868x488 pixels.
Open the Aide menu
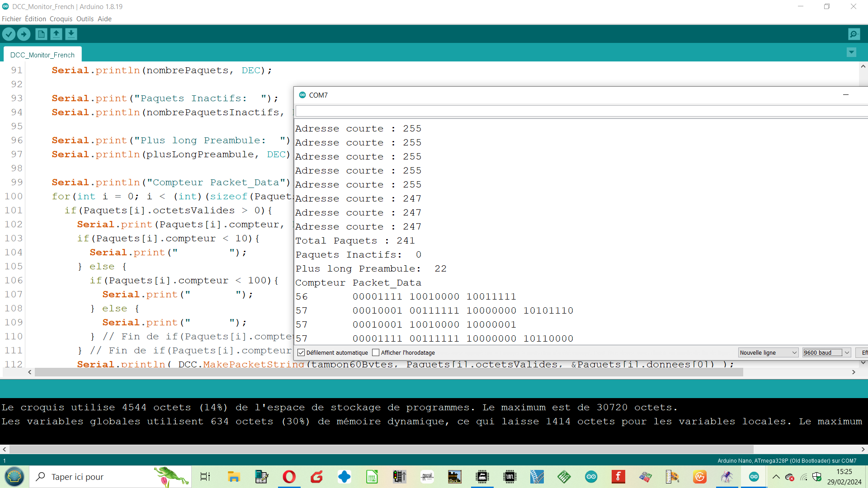point(104,19)
